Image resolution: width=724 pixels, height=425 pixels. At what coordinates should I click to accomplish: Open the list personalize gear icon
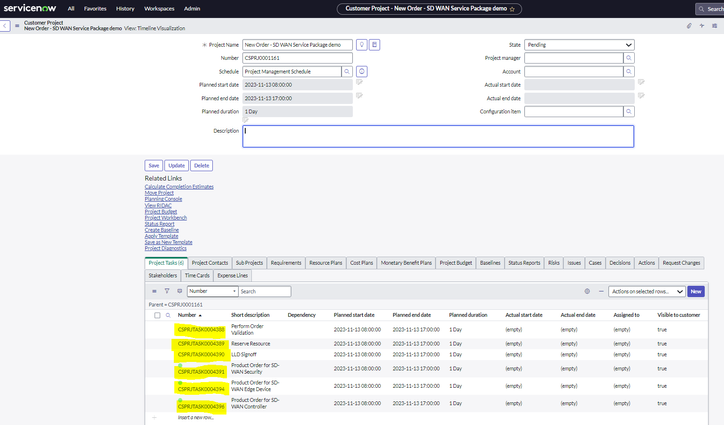587,291
